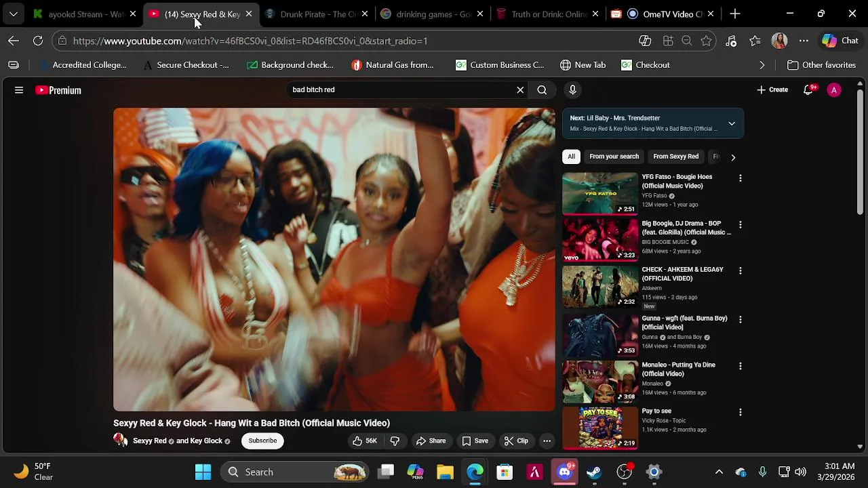This screenshot has width=868, height=488.
Task: Open the YouTube guide hamburger menu
Action: 19,89
